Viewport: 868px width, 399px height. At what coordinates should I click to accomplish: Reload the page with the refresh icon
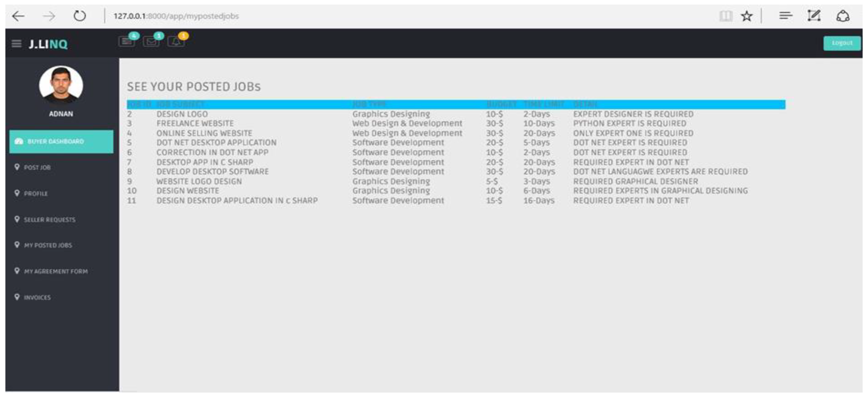click(x=79, y=16)
